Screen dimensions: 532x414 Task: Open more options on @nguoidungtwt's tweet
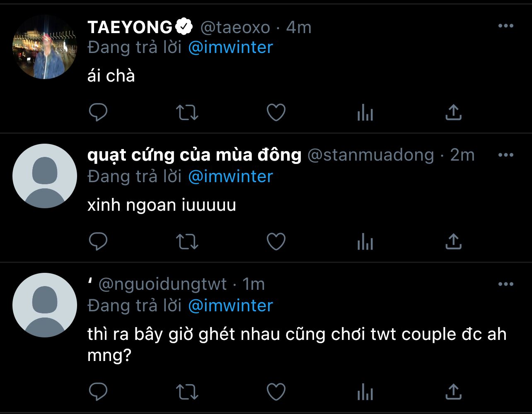505,284
